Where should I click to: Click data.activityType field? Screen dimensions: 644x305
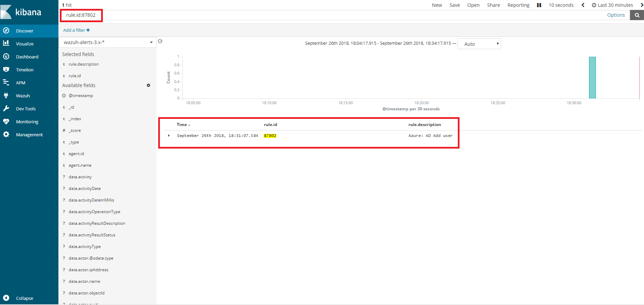tap(85, 247)
